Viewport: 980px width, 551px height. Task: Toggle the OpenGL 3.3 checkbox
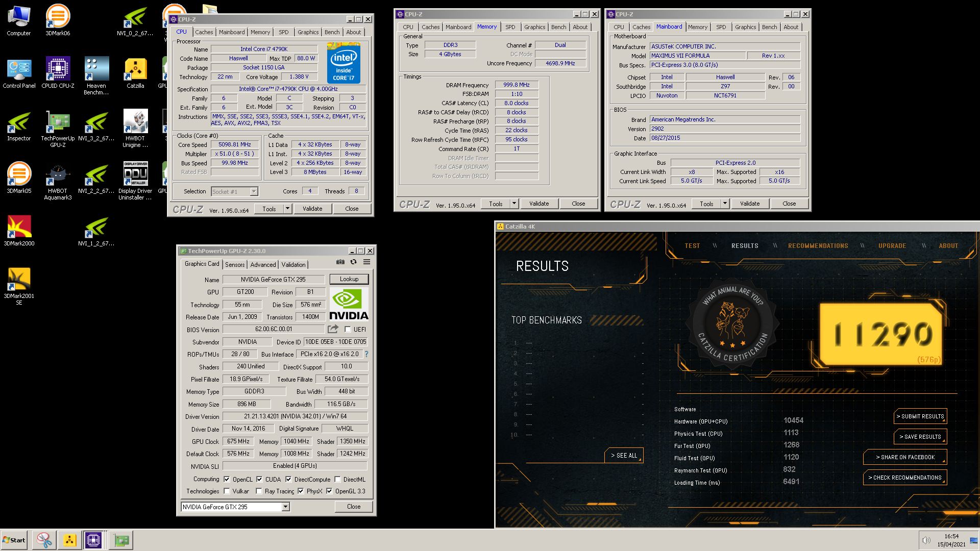(329, 491)
